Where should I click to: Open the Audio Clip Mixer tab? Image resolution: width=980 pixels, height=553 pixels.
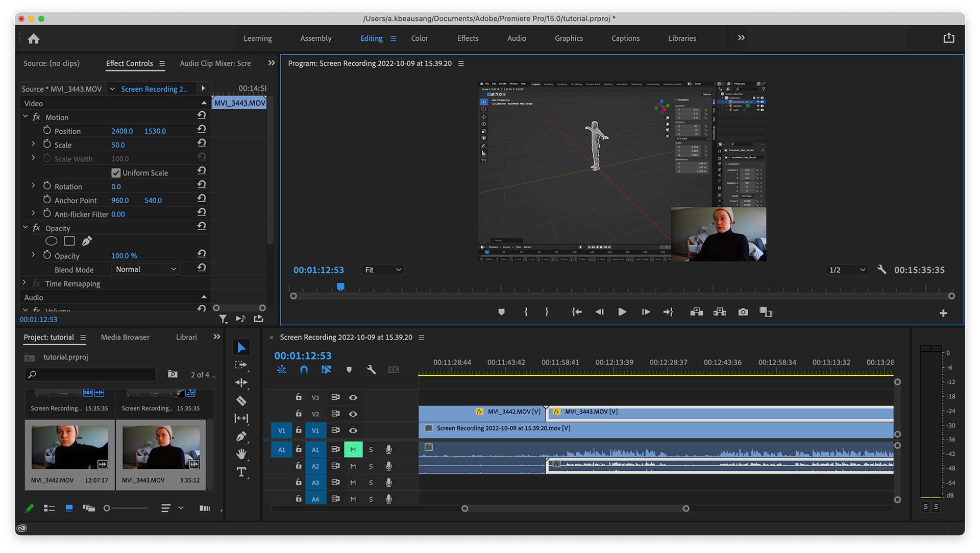pos(215,63)
